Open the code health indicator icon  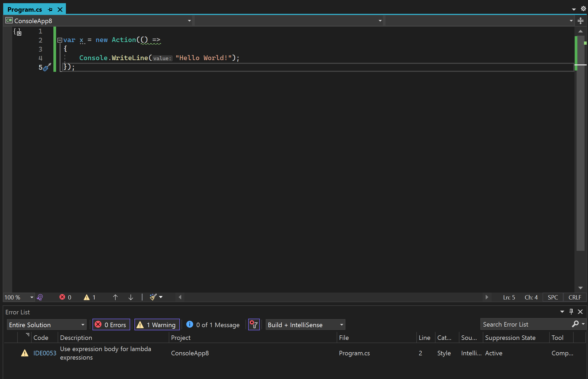40,297
